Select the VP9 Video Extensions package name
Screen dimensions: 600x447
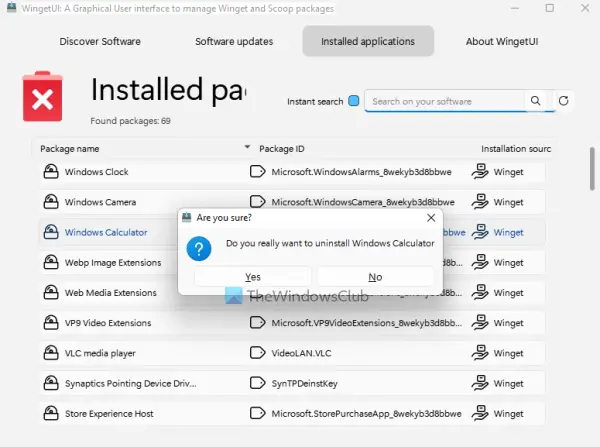(x=108, y=323)
